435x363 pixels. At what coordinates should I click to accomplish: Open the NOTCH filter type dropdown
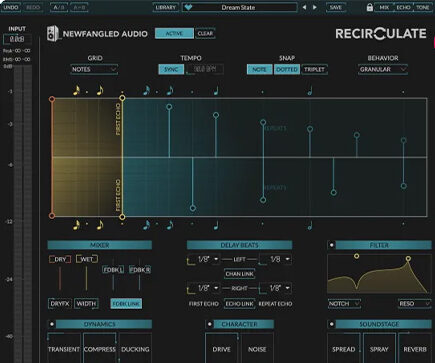tap(344, 304)
